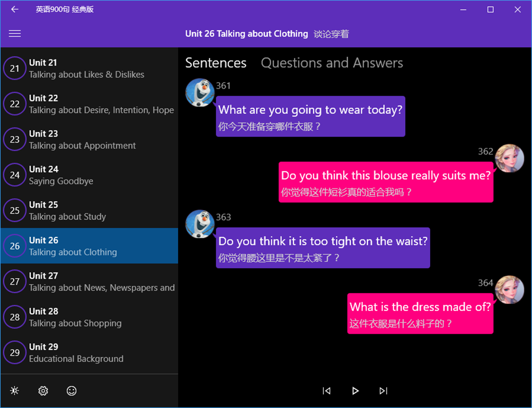Click the sentence number 363 label
Viewport: 532px width, 408px height.
click(x=223, y=217)
